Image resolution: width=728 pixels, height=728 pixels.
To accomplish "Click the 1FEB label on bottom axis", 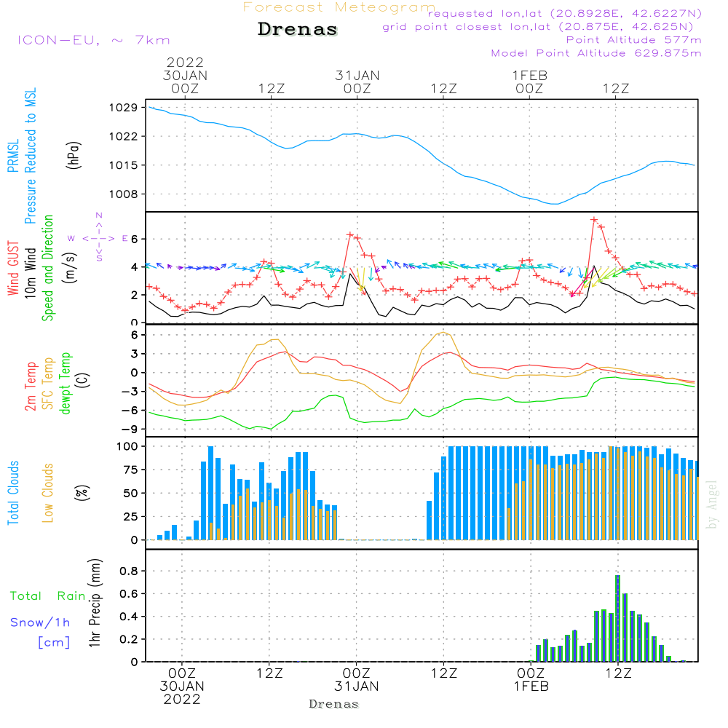I will click(x=531, y=686).
